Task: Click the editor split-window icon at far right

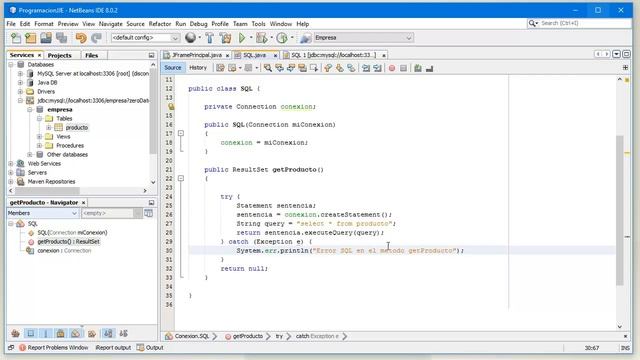Action: click(x=625, y=68)
